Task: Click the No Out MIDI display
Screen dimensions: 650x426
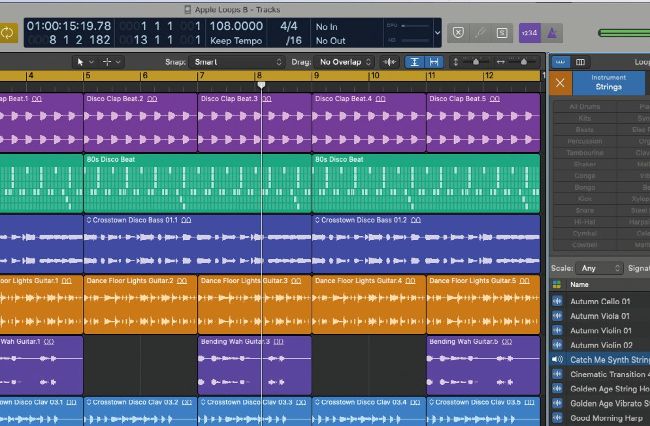Action: click(x=330, y=41)
